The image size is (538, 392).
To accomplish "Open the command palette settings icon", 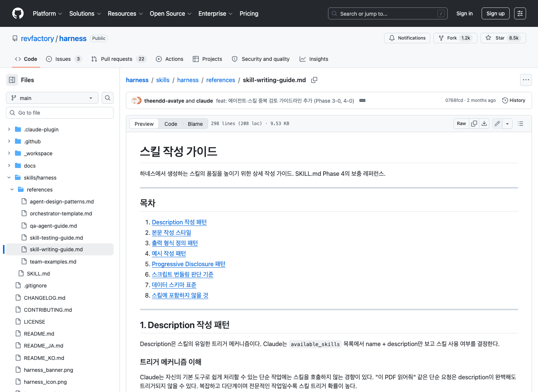I will coord(520,13).
